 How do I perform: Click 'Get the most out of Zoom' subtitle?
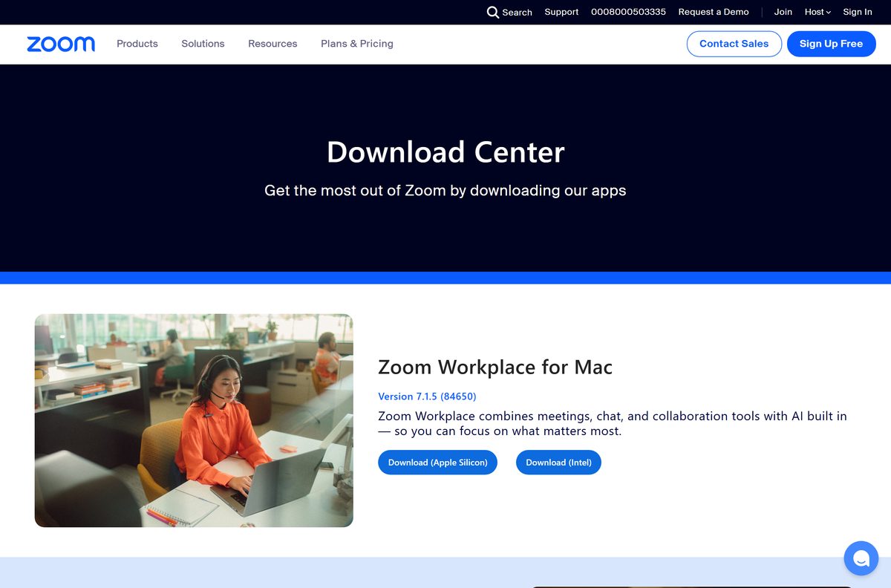[x=446, y=191]
